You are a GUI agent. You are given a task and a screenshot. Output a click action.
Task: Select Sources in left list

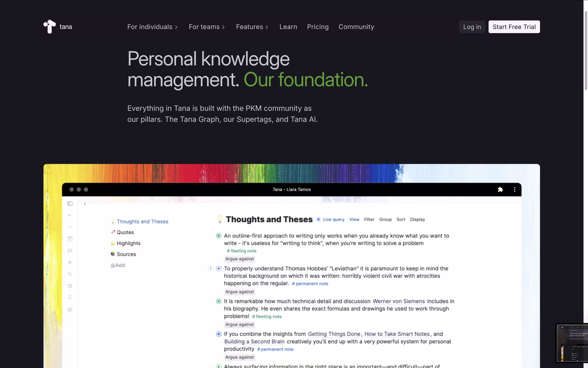click(126, 254)
